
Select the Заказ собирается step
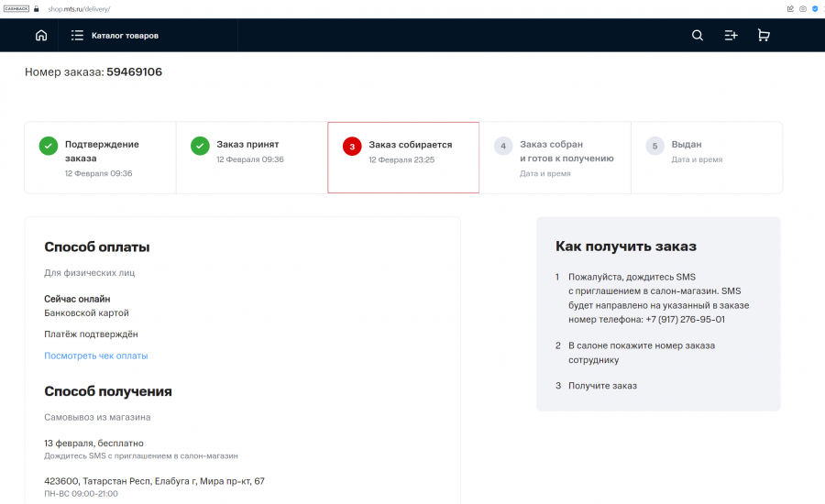point(403,158)
